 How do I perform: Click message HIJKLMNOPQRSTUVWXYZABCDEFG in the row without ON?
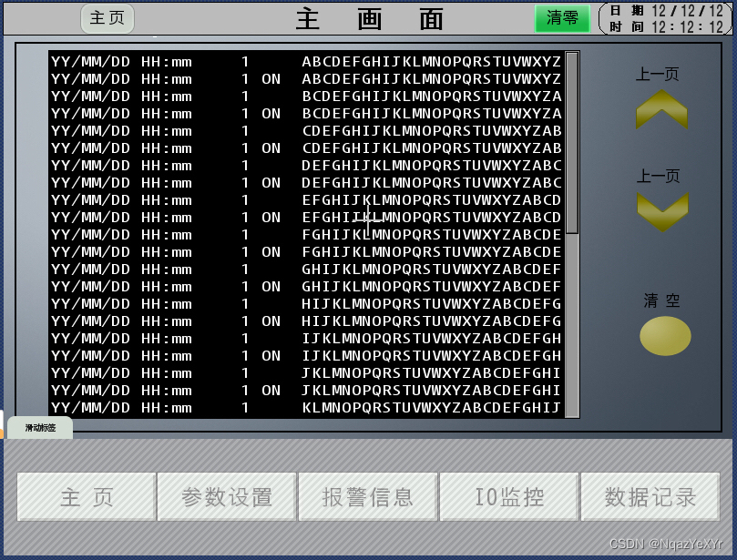coord(432,304)
